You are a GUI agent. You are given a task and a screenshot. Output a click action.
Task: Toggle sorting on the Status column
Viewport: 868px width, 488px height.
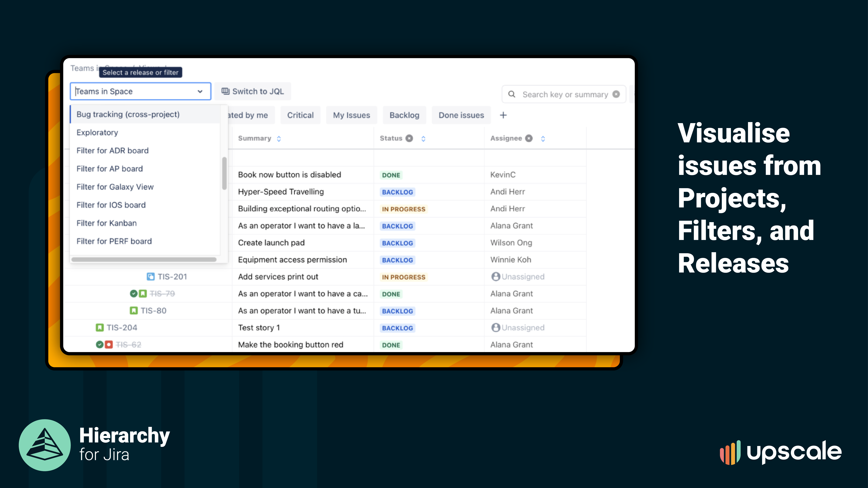tap(423, 138)
